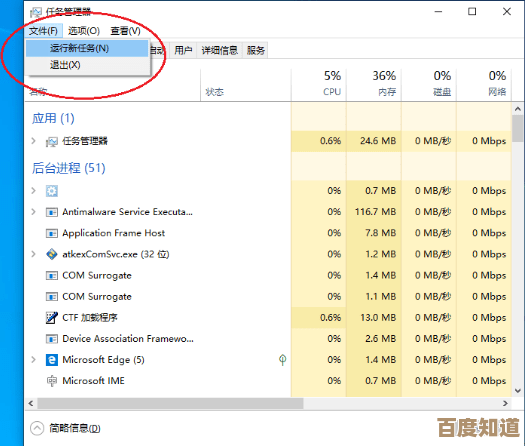Click the Device Association Framework icon
This screenshot has width=525, height=446.
pyautogui.click(x=52, y=339)
